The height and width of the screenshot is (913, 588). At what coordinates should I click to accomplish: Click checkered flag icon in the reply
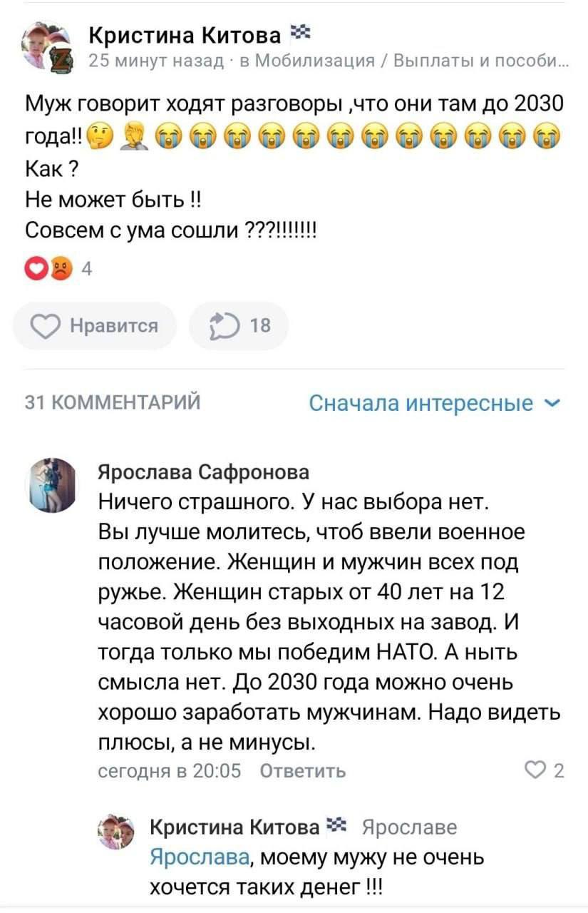point(336,827)
